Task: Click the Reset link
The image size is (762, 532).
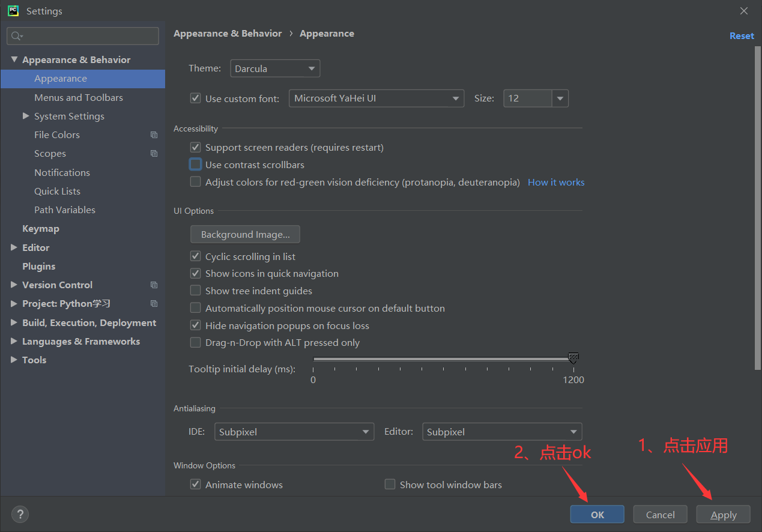Action: [742, 36]
